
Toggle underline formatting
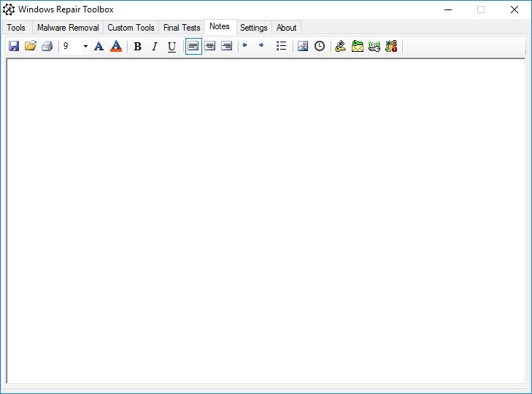click(171, 47)
